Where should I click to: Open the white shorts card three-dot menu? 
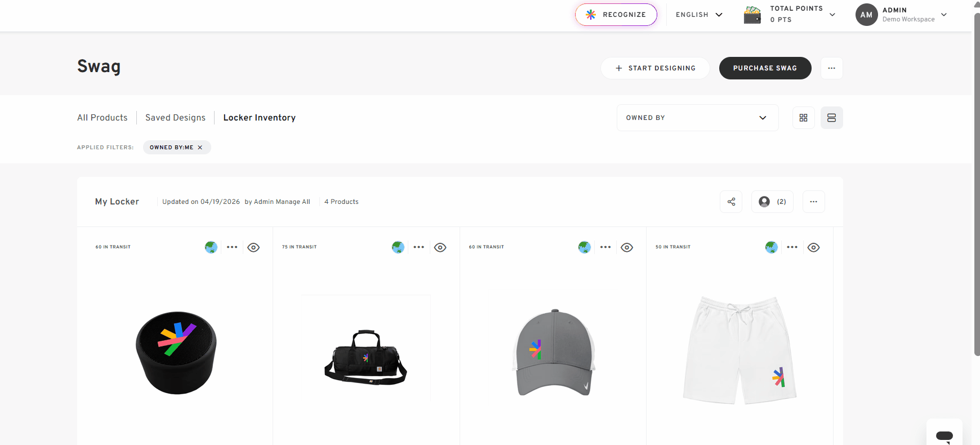click(x=792, y=247)
